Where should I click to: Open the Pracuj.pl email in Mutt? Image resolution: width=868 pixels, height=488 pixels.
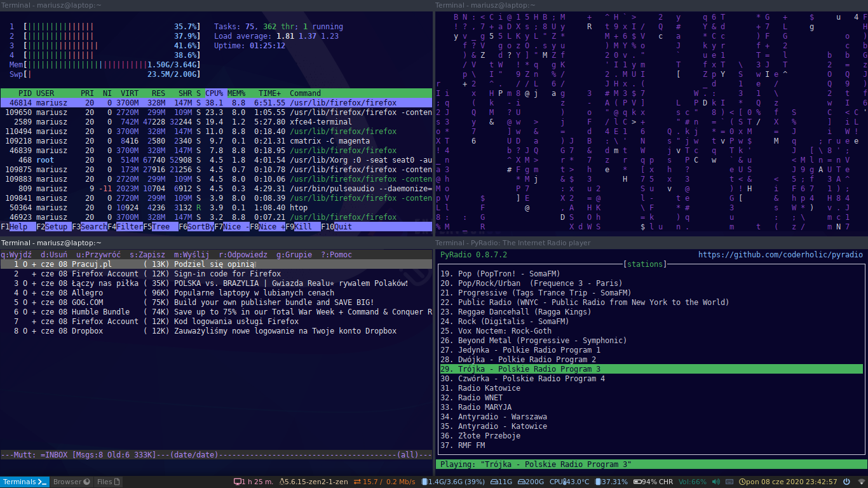[x=216, y=264]
